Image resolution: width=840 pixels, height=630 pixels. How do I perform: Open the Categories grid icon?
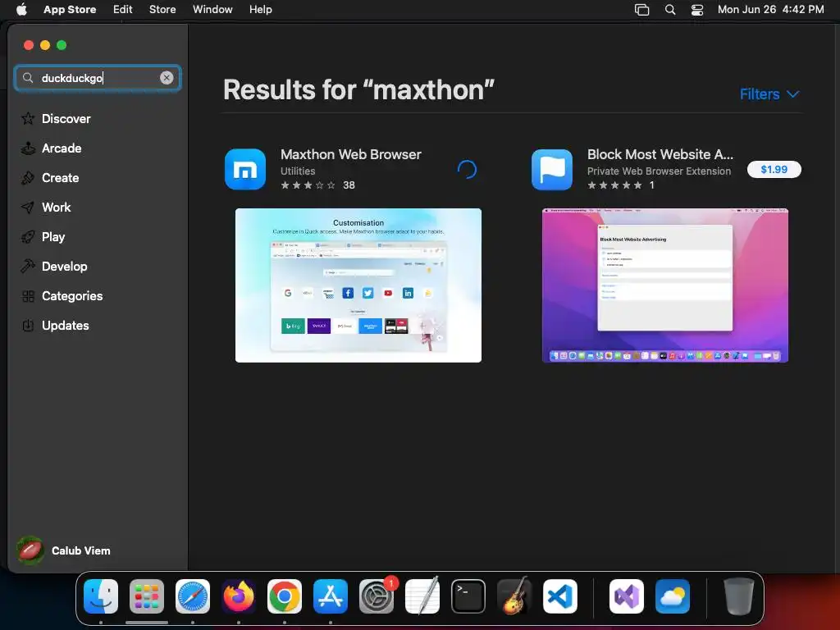tap(28, 295)
